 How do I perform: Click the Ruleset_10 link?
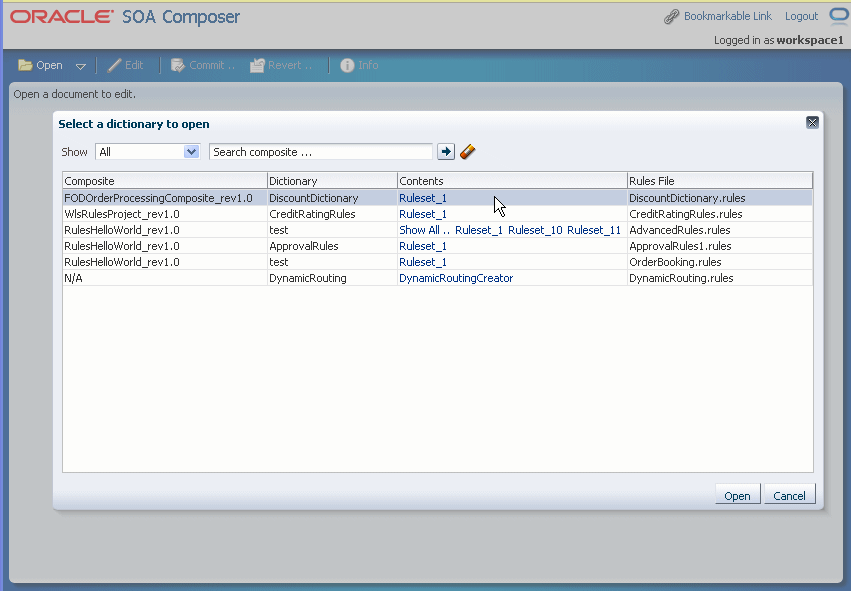coord(535,230)
